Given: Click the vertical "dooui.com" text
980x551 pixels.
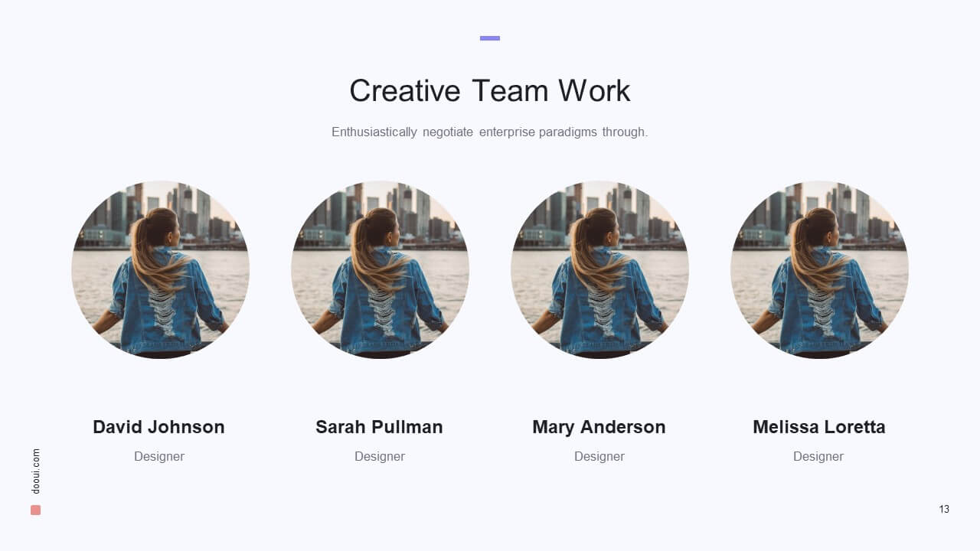Looking at the screenshot, I should point(36,471).
